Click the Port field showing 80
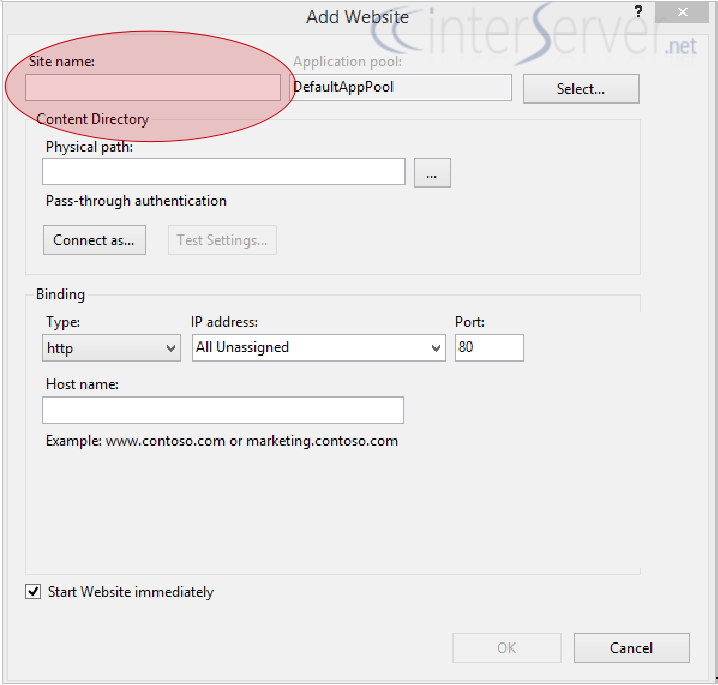The width and height of the screenshot is (718, 685). click(x=489, y=348)
